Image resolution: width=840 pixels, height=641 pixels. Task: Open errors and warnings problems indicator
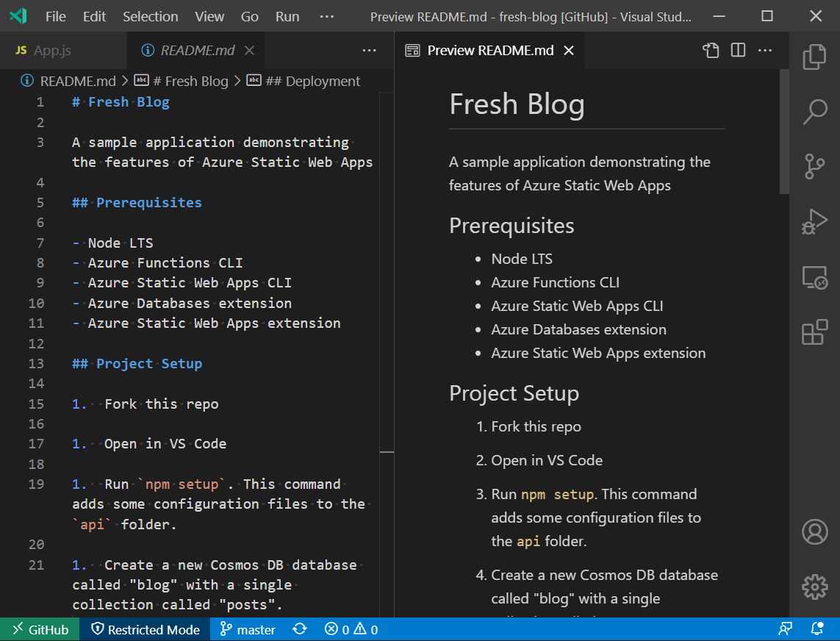351,629
